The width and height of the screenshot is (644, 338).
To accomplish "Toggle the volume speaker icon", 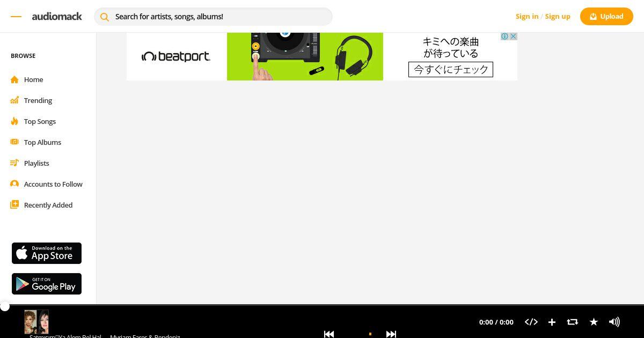I will pos(614,322).
